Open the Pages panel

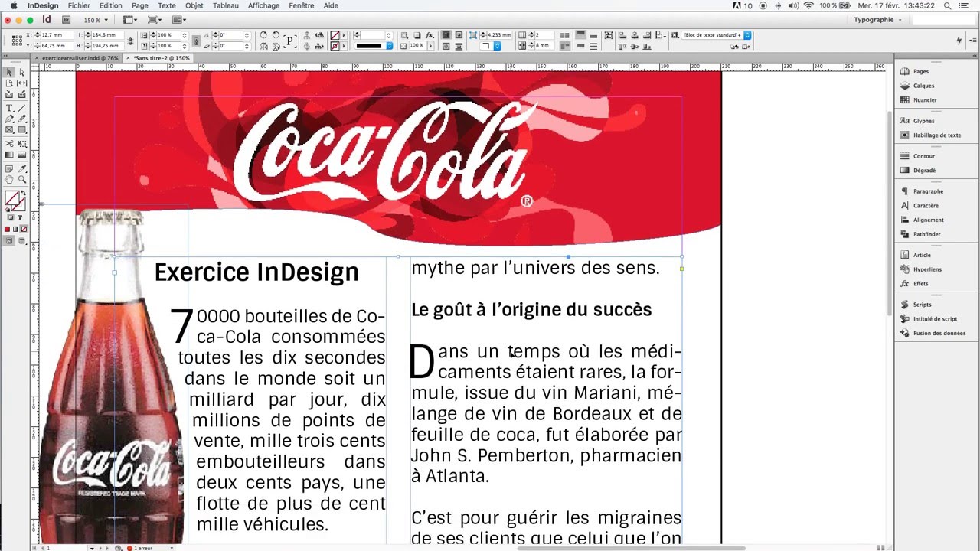tap(920, 71)
